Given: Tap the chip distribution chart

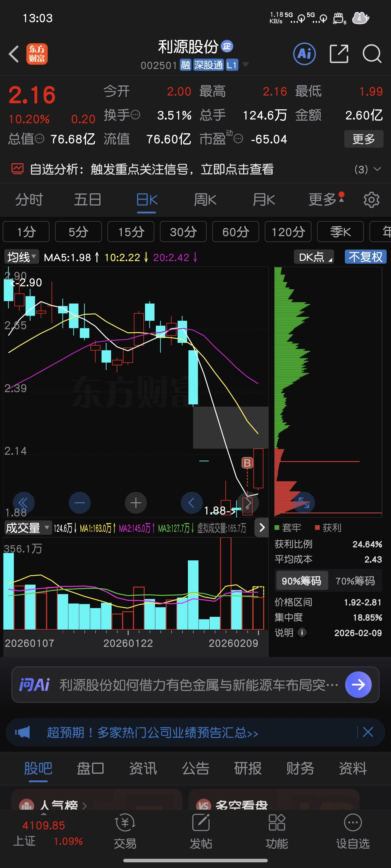Looking at the screenshot, I should click(x=328, y=391).
